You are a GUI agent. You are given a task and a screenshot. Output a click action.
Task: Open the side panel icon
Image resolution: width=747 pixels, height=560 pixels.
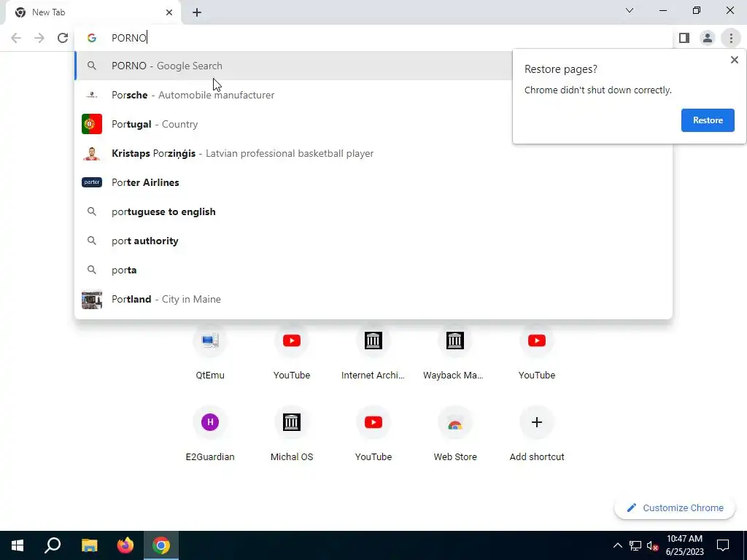(684, 38)
